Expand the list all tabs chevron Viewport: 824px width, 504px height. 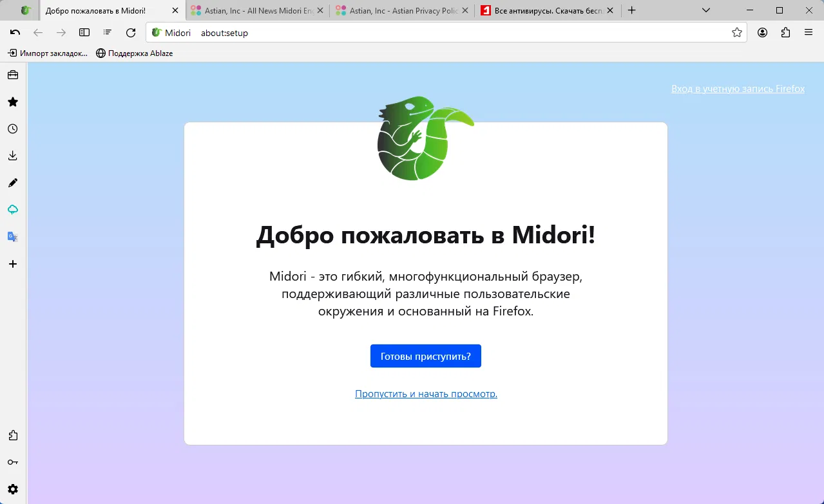[x=706, y=10]
